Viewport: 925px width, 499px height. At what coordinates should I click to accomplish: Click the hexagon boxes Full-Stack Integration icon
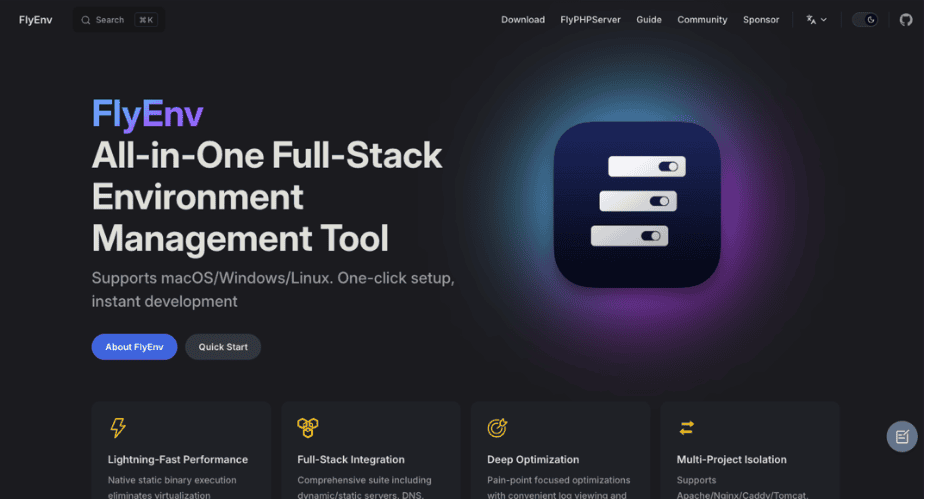[307, 428]
